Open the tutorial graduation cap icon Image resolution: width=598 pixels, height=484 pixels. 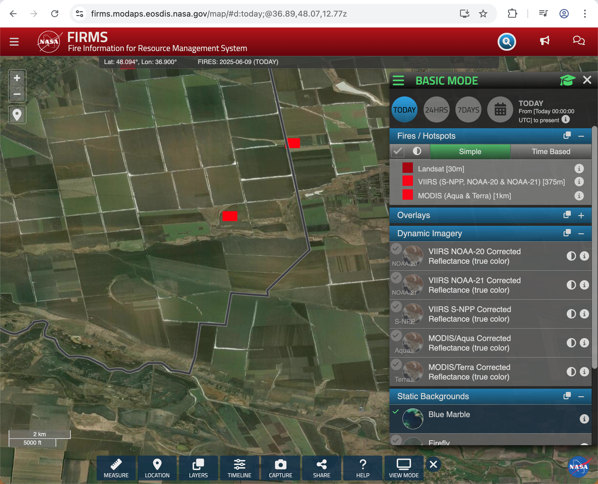pos(567,80)
